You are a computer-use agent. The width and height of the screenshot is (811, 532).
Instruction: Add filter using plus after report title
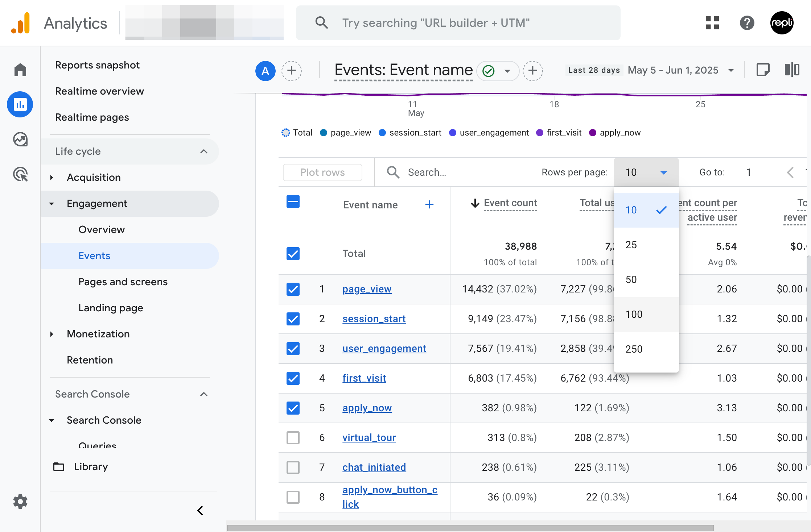tap(533, 71)
